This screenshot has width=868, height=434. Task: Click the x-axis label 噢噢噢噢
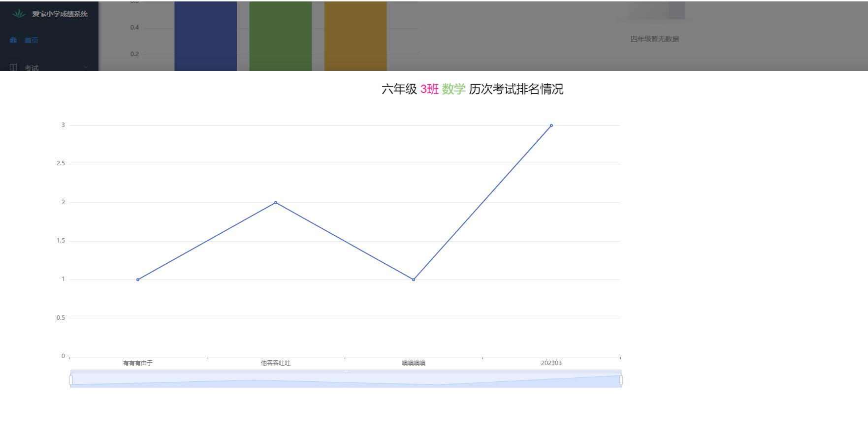(x=414, y=363)
